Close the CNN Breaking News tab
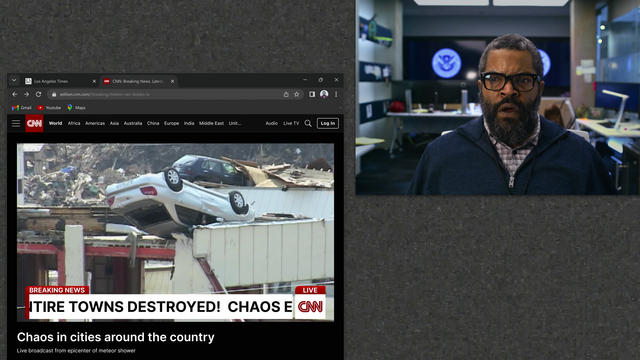The height and width of the screenshot is (360, 640). (172, 81)
